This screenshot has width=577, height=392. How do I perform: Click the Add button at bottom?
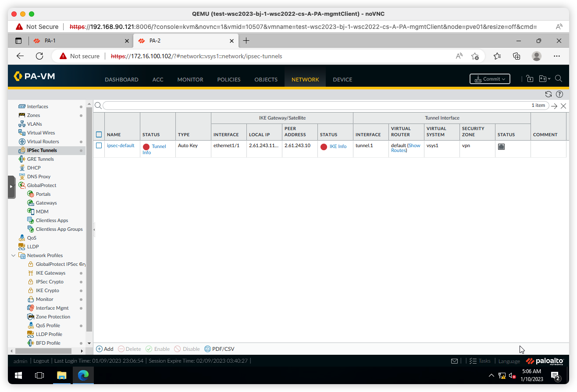[x=105, y=349]
